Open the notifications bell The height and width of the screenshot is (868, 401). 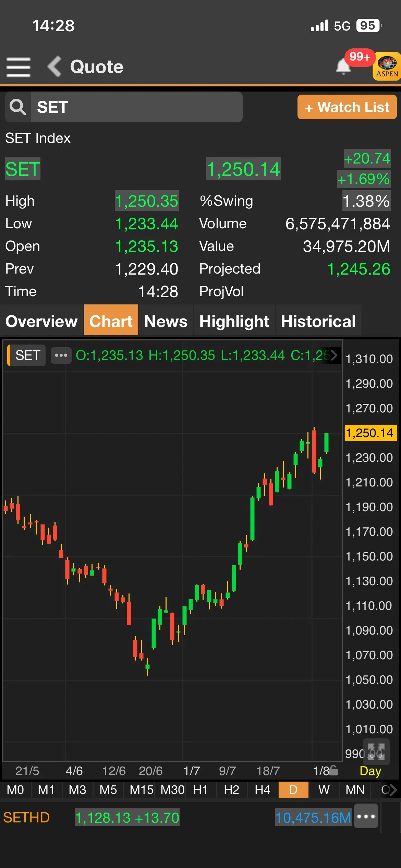pyautogui.click(x=343, y=66)
